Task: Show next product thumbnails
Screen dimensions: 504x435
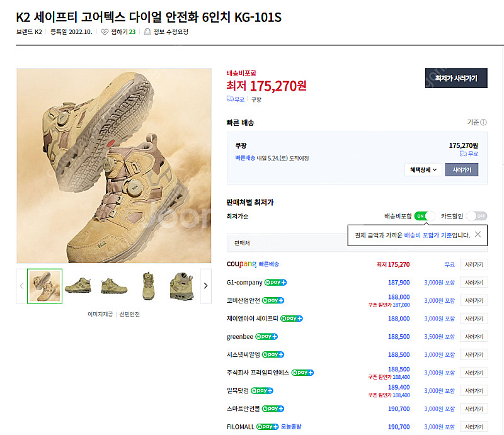Action: coord(206,286)
